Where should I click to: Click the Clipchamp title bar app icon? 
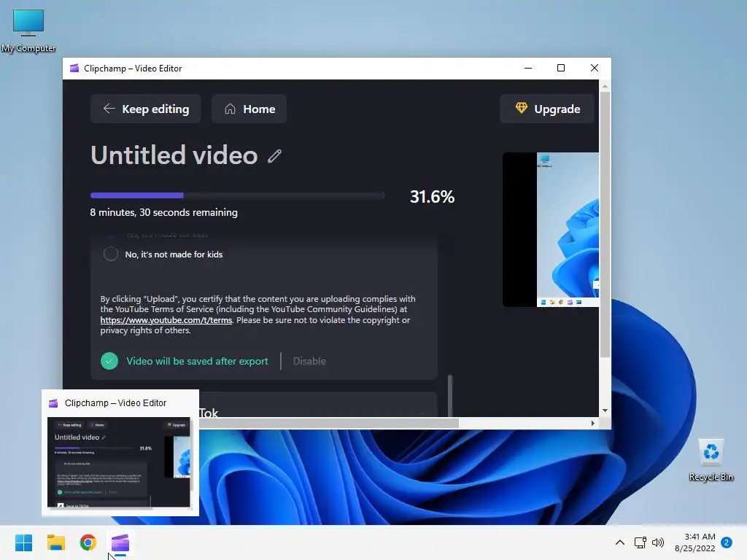tap(74, 68)
